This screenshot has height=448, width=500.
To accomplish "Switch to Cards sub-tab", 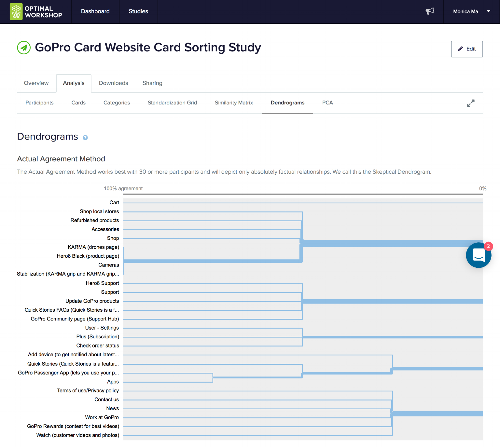I will click(78, 103).
